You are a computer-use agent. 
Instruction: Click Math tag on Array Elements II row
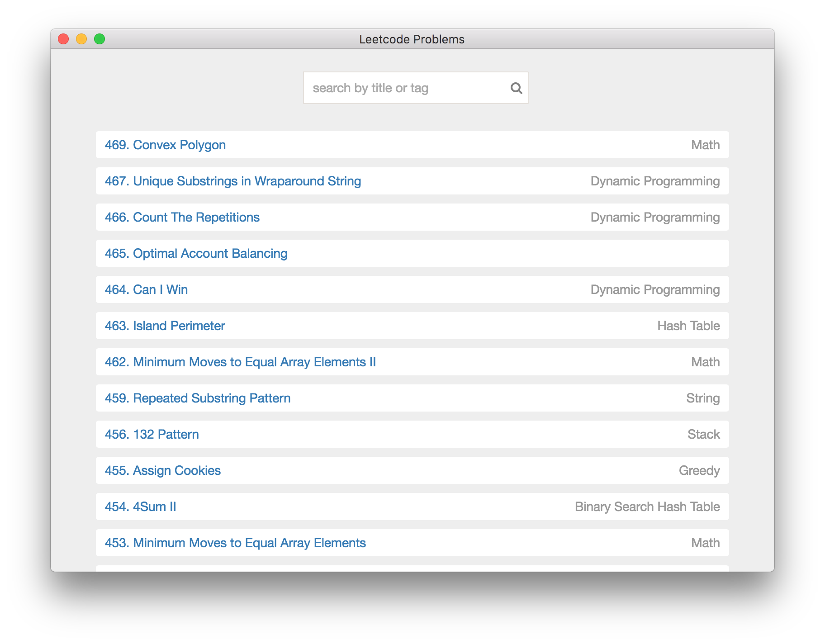[705, 362]
